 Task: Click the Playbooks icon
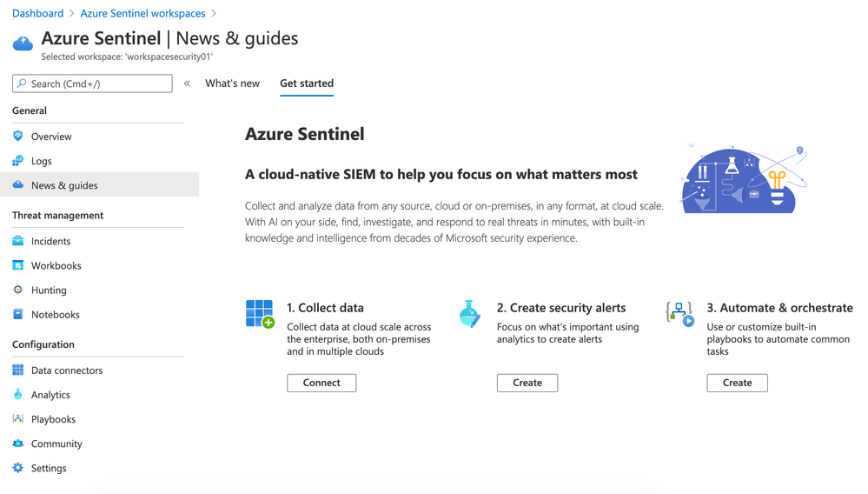(x=17, y=418)
